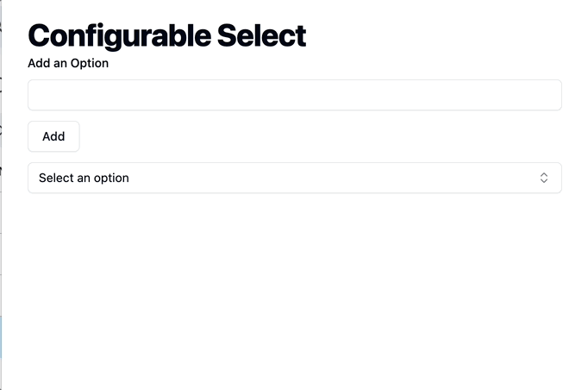Image resolution: width=588 pixels, height=390 pixels.
Task: Expand the select via its double-arrow indicator
Action: coord(544,178)
